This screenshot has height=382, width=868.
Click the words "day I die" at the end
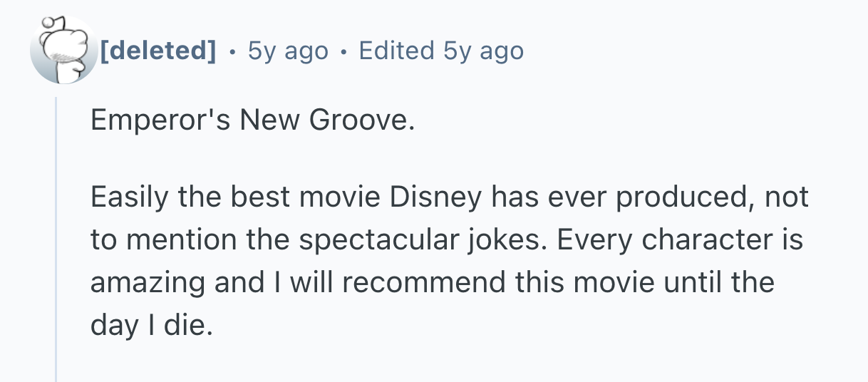(151, 326)
